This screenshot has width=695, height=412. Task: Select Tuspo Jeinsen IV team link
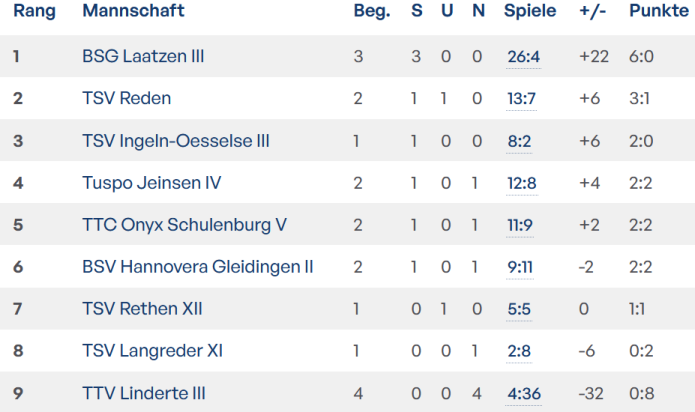[x=151, y=183]
